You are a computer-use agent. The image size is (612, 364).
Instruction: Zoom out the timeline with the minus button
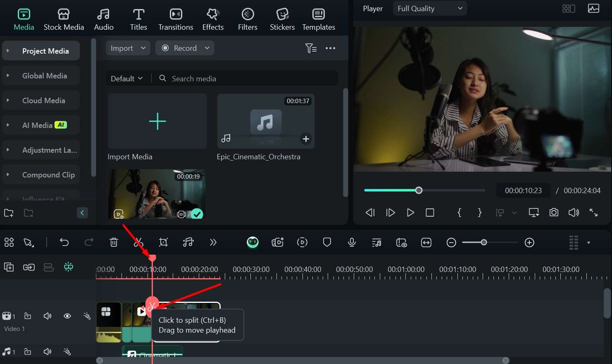tap(451, 243)
